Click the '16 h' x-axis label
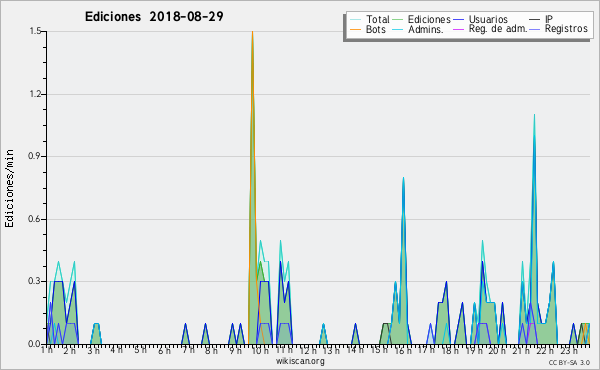600x370 pixels. pyautogui.click(x=403, y=350)
